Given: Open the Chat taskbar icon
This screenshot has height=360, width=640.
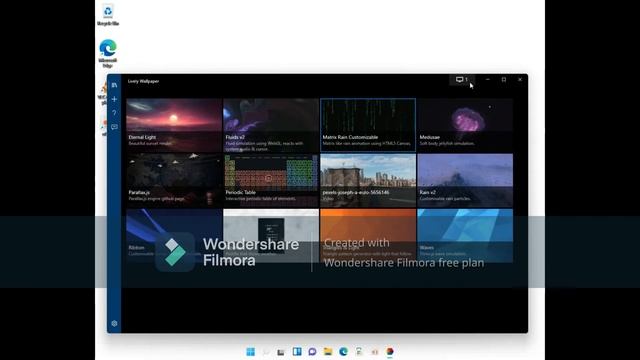Looking at the screenshot, I should [x=312, y=351].
